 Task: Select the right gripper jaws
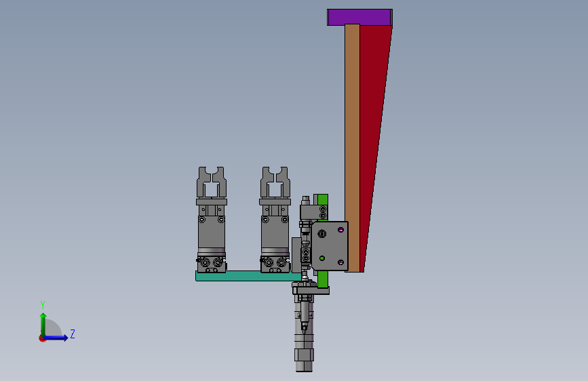click(275, 182)
